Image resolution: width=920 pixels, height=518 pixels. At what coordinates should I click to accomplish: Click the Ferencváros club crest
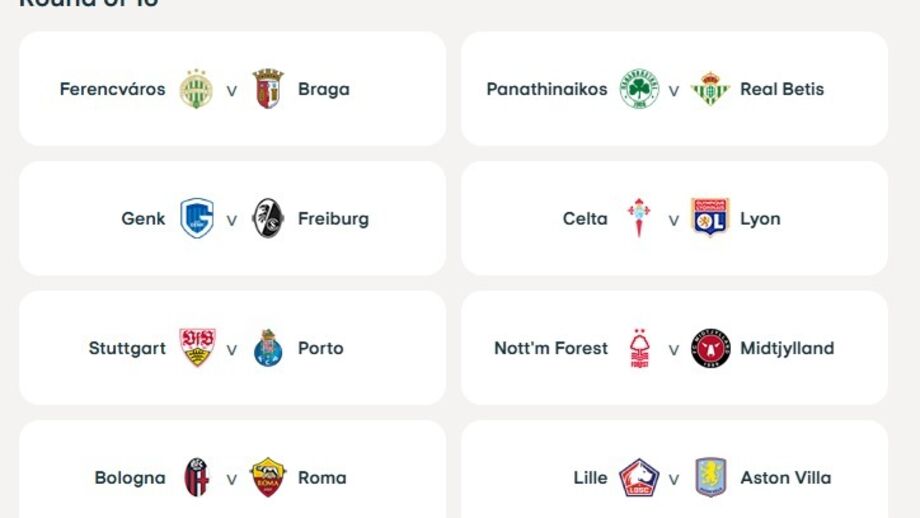point(196,89)
